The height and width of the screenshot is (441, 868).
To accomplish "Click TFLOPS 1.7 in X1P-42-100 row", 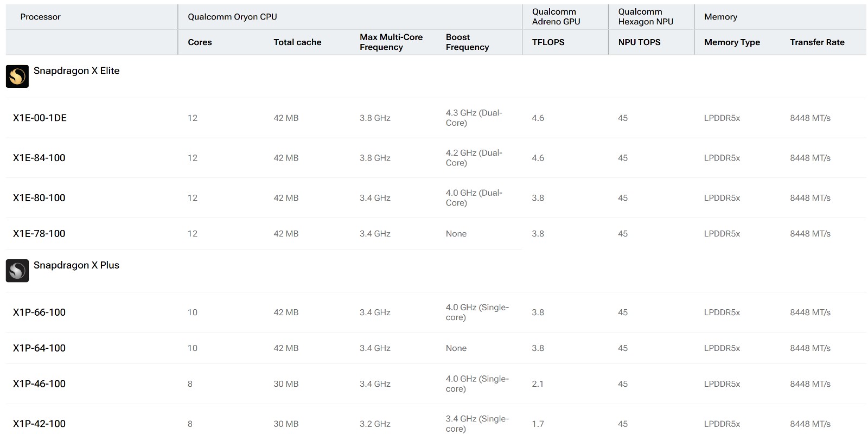I will 538,424.
